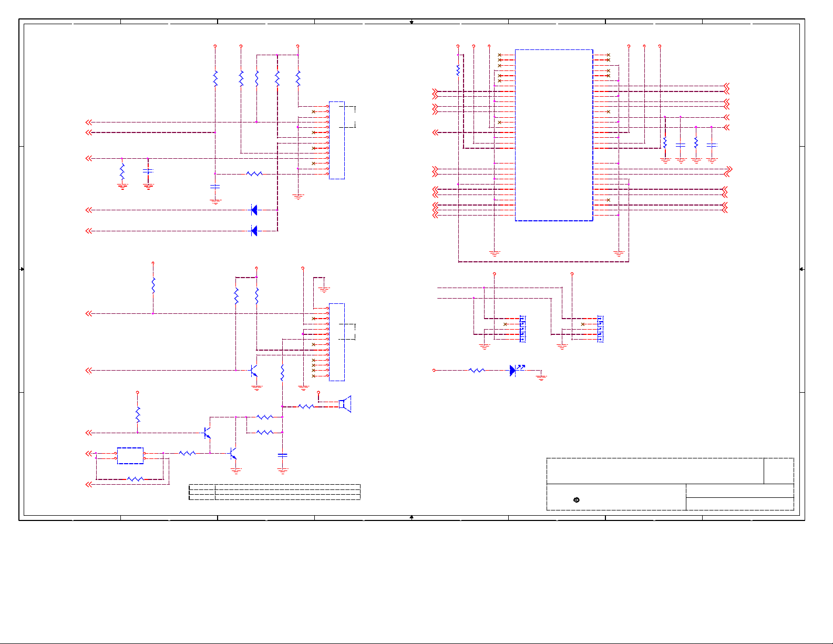The width and height of the screenshot is (833, 644).
Task: Select the speaker symbol in the schematic
Action: pyautogui.click(x=345, y=404)
